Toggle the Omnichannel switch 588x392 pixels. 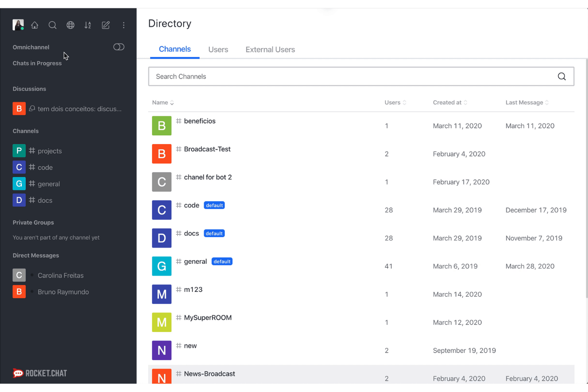point(119,47)
